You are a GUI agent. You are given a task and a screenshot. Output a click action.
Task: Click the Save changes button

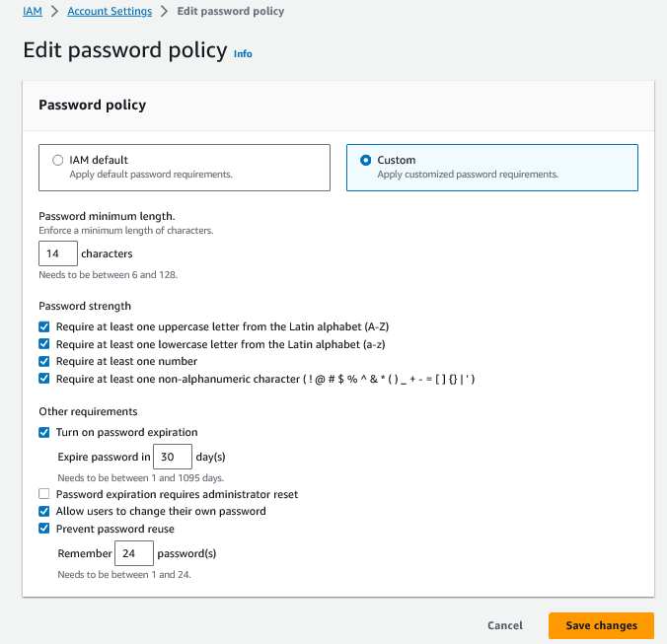tap(601, 625)
